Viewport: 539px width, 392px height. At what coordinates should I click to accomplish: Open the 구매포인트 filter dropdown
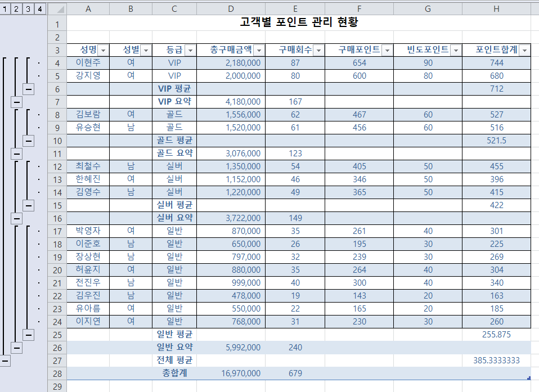click(388, 51)
